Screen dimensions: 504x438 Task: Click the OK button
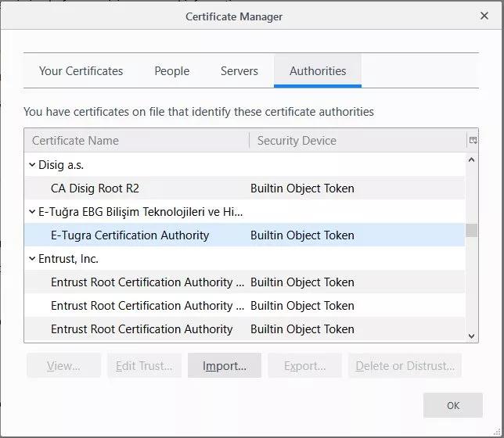(x=452, y=405)
